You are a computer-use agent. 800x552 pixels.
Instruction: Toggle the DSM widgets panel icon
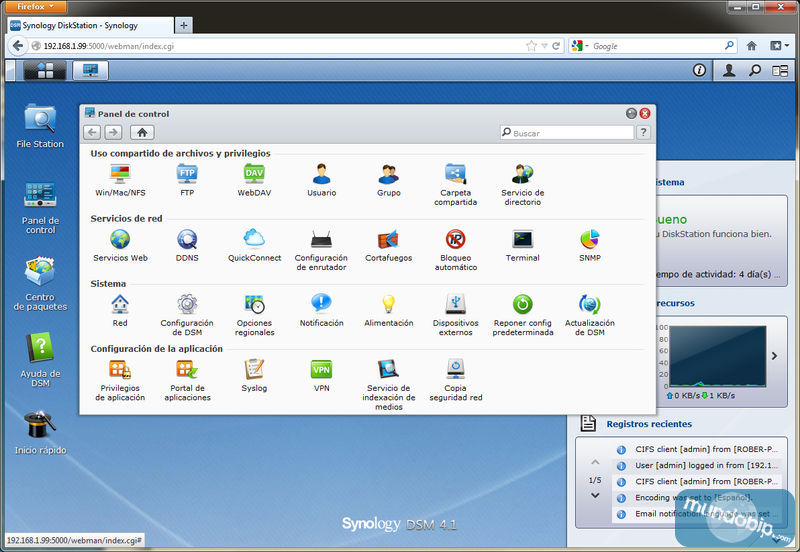(780, 70)
